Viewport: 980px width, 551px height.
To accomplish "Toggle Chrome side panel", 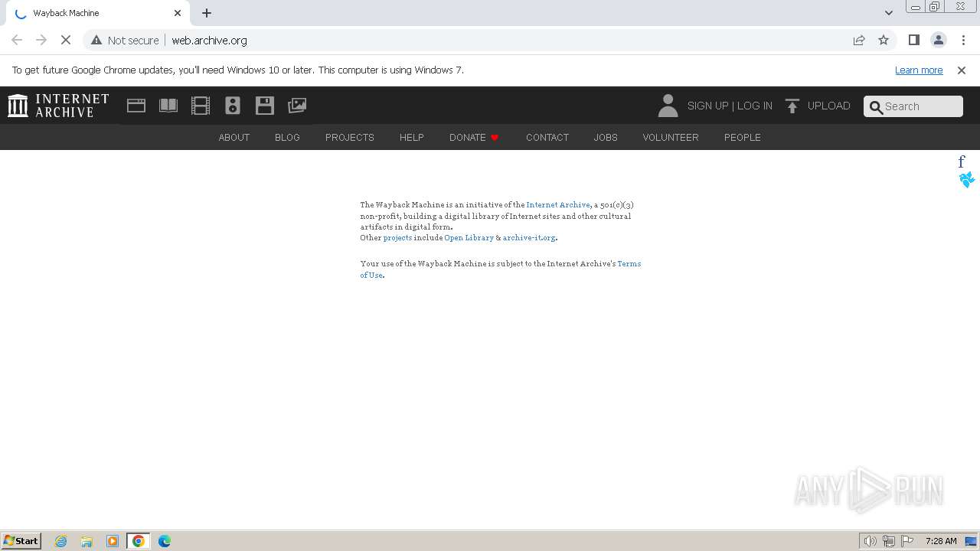I will [913, 40].
